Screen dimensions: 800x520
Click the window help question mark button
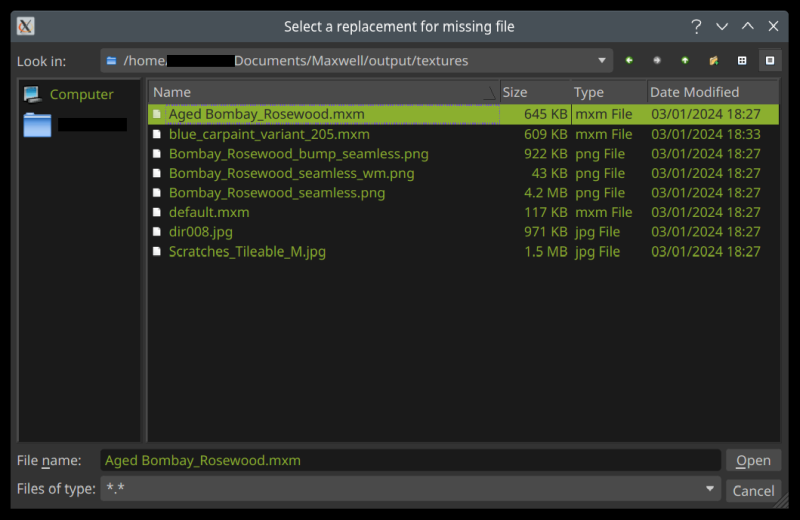pos(696,26)
